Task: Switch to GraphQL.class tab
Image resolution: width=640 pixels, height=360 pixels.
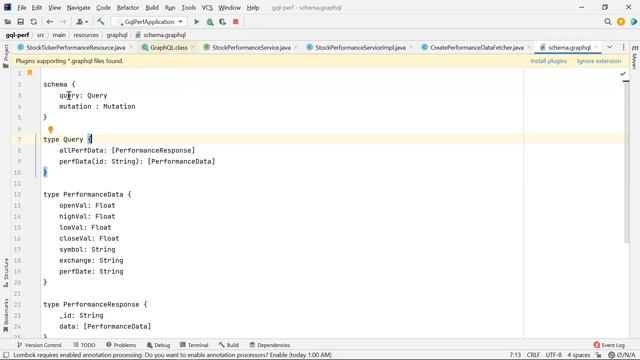Action: tap(169, 47)
